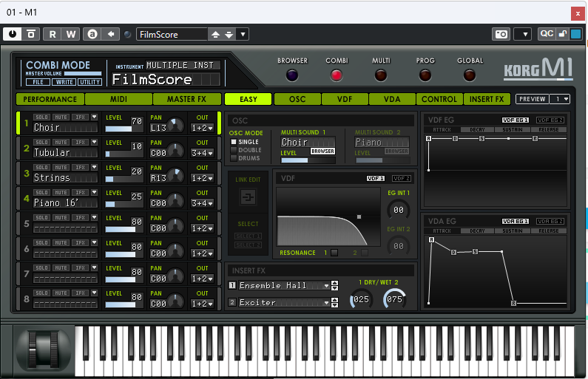Open Multi Sound 1 BROWSER
This screenshot has height=379, width=588.
pyautogui.click(x=322, y=151)
